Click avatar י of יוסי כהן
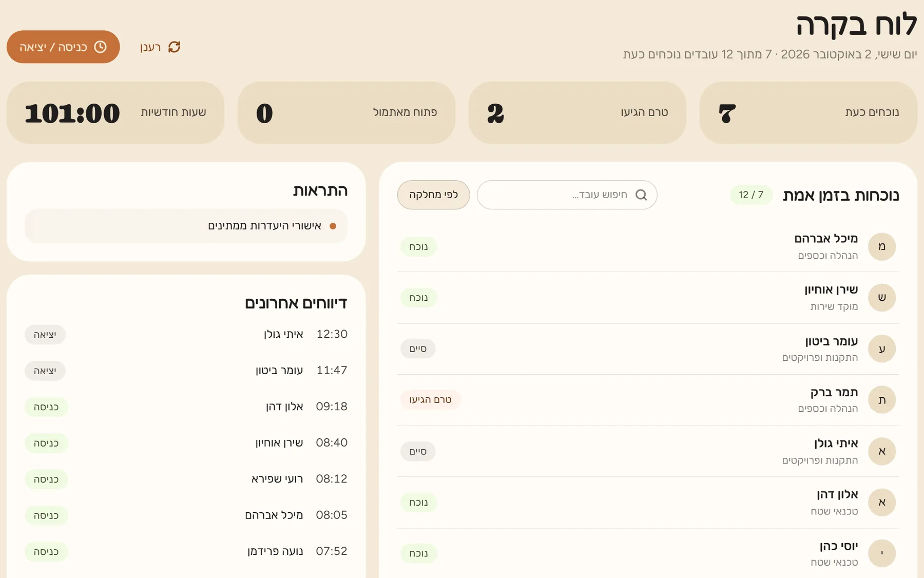924x578 pixels. pos(882,553)
